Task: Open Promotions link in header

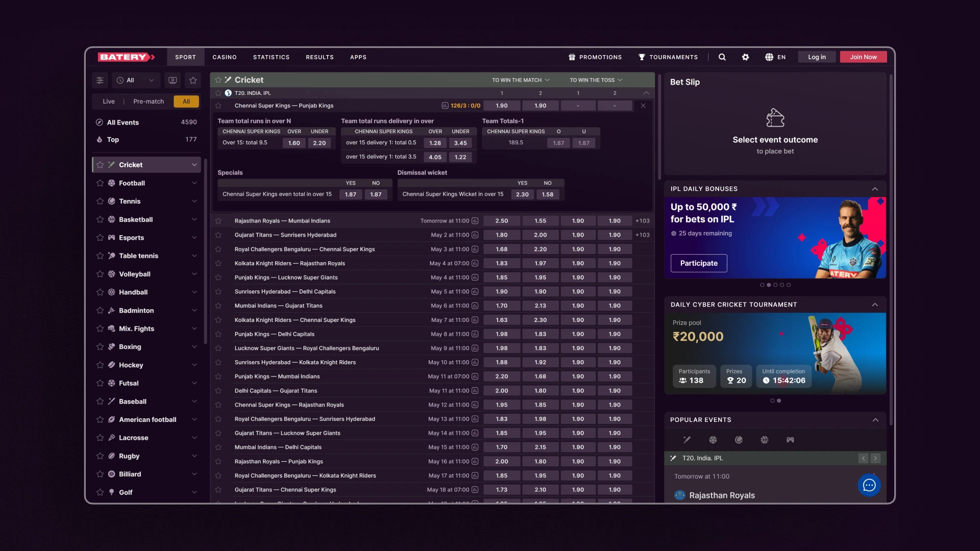Action: (x=595, y=57)
